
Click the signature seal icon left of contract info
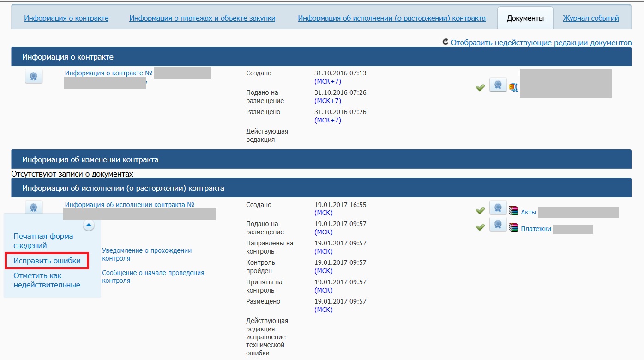click(34, 76)
